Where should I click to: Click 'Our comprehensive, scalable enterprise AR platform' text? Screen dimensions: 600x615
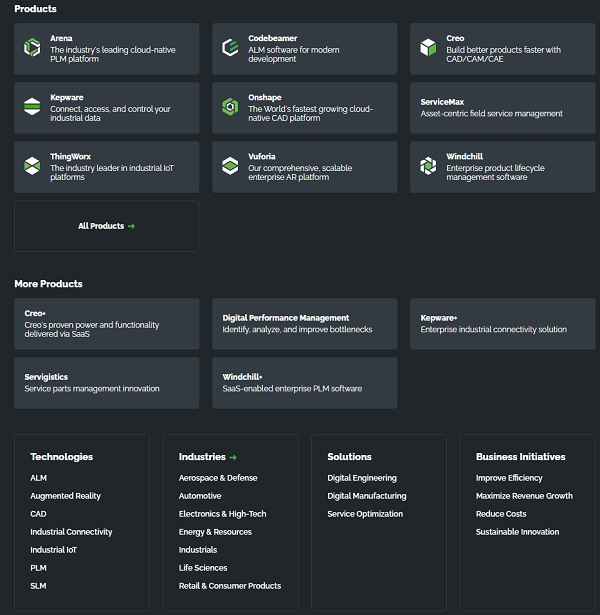(x=300, y=173)
